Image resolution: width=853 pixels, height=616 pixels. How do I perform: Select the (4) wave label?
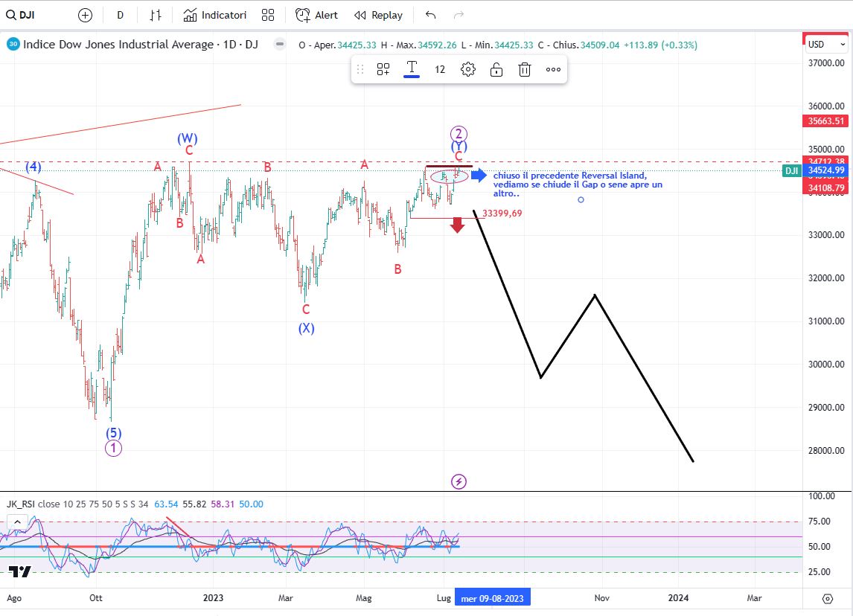(33, 167)
